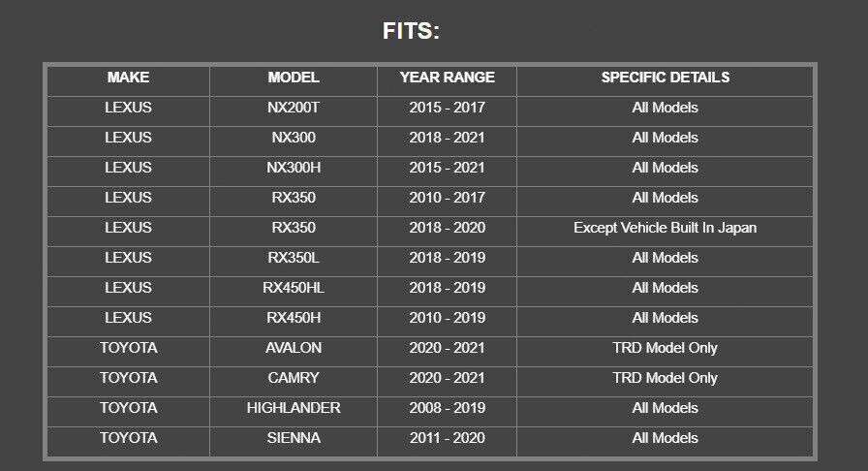This screenshot has width=868, height=471.
Task: Select the RX350L model cell
Action: tap(293, 258)
